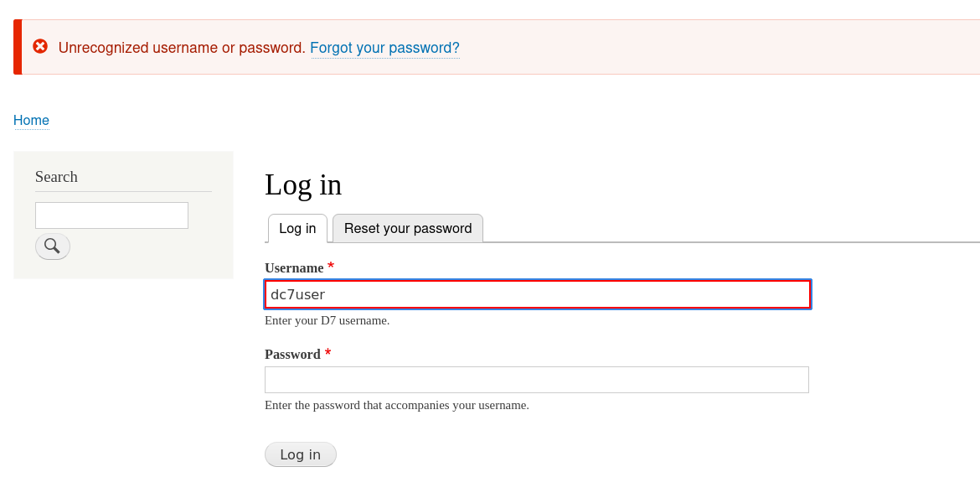
Task: Click the password help text below field
Action: click(x=396, y=405)
